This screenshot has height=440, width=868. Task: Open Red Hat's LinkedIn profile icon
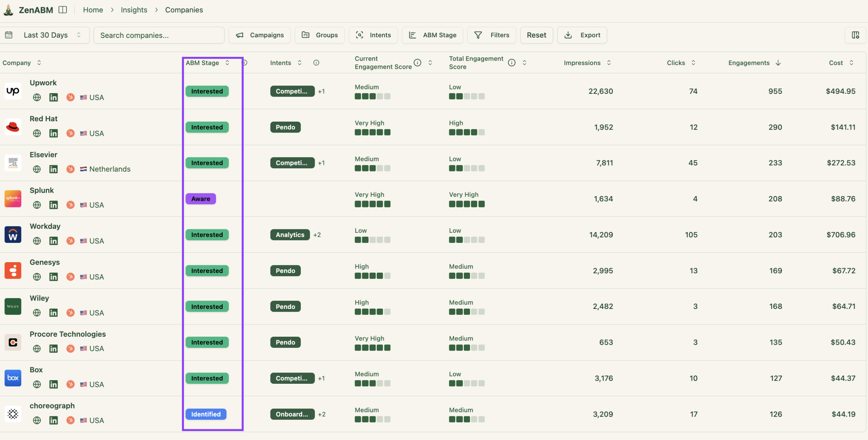(54, 133)
